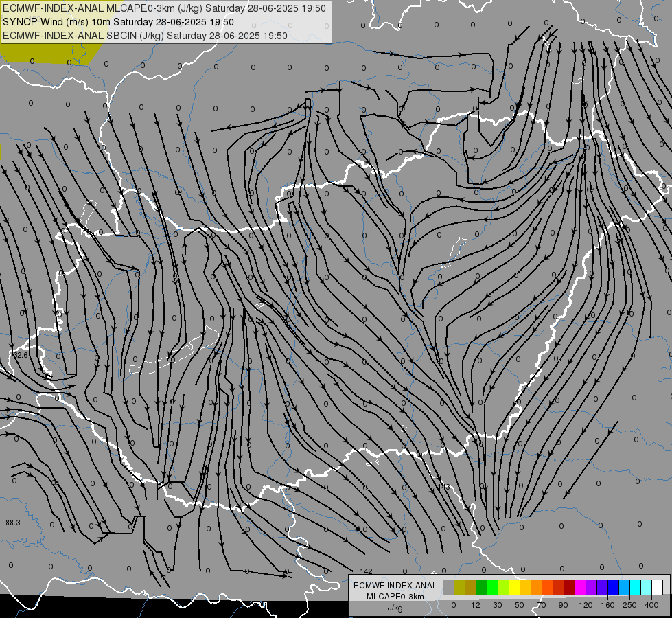This screenshot has height=618, width=672.
Task: Click the legend label 400
Action: (651, 605)
